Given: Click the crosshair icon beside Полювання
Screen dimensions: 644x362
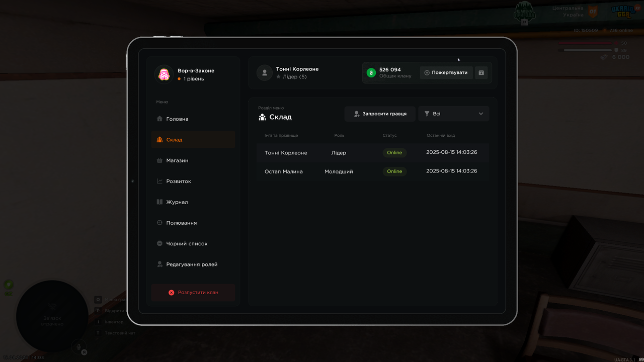Looking at the screenshot, I should click(x=159, y=223).
